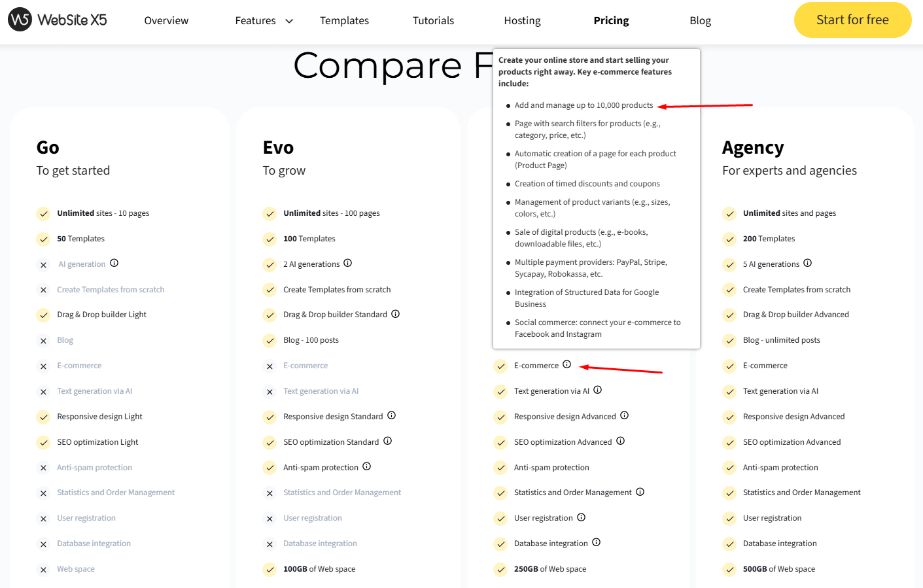Click the X mark beside Evo E-commerce

point(270,366)
